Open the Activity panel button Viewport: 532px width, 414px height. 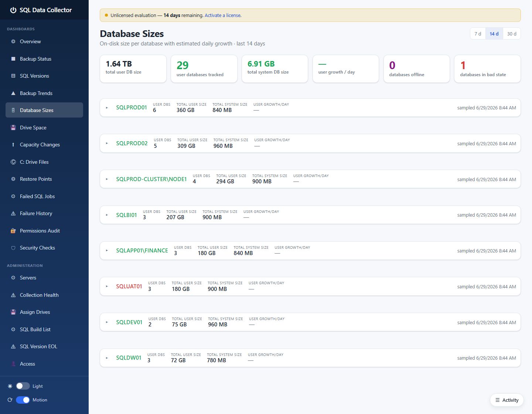point(507,400)
